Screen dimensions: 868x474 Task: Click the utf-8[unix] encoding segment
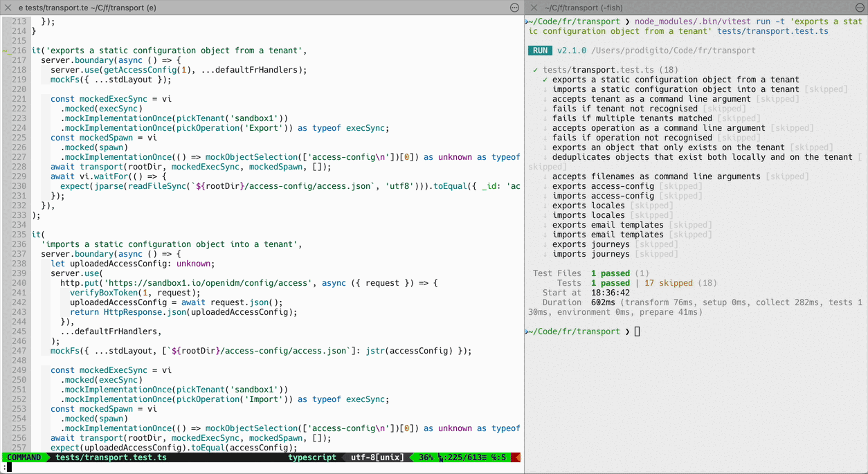(377, 457)
